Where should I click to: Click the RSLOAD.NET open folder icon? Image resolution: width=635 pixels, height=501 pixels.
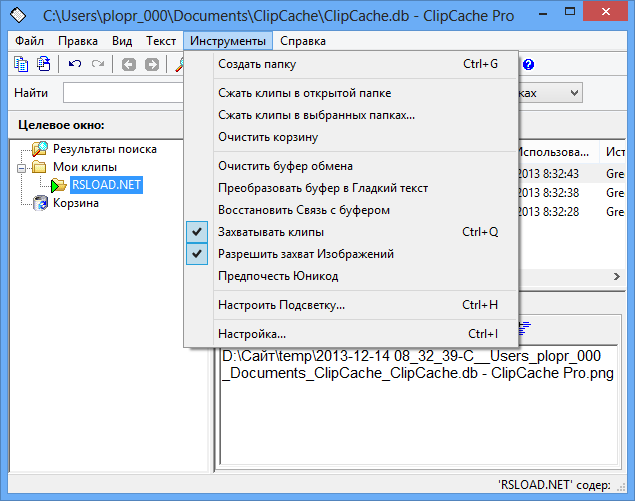pyautogui.click(x=59, y=185)
